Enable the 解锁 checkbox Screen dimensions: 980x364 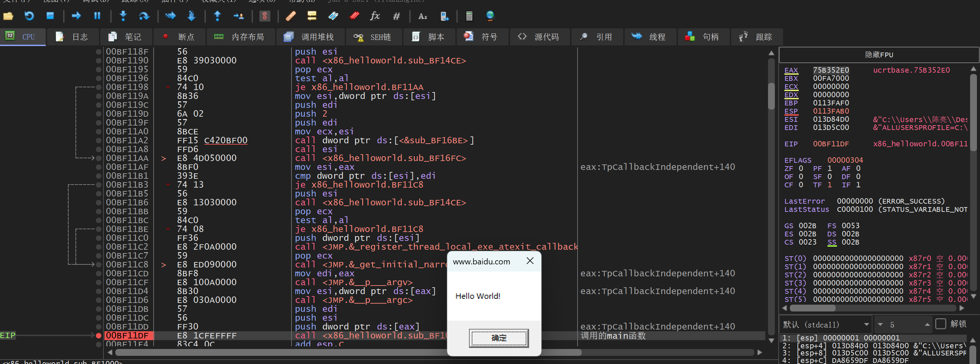(x=940, y=324)
